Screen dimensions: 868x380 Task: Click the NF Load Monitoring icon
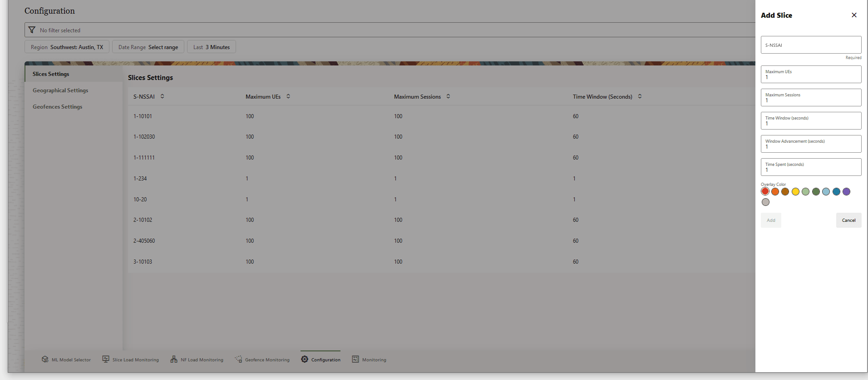(174, 359)
